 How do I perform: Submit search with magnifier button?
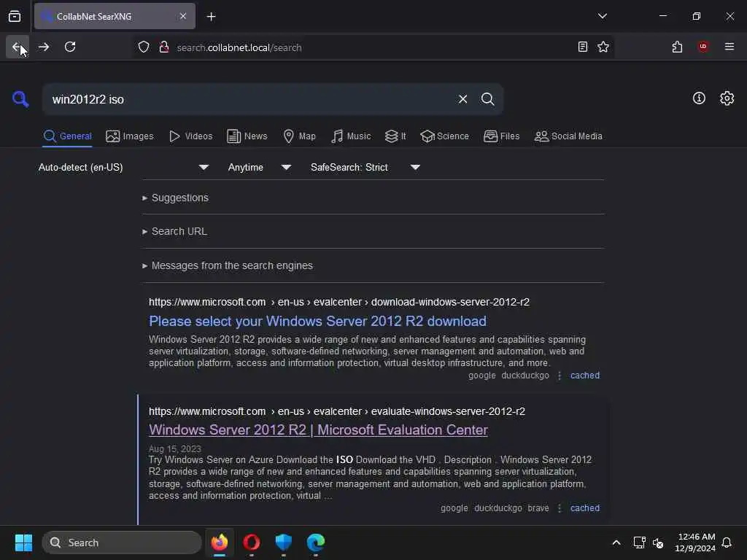click(487, 99)
